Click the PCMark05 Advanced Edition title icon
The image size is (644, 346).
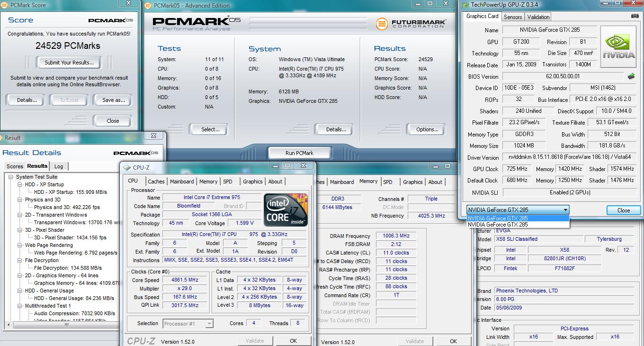[148, 6]
